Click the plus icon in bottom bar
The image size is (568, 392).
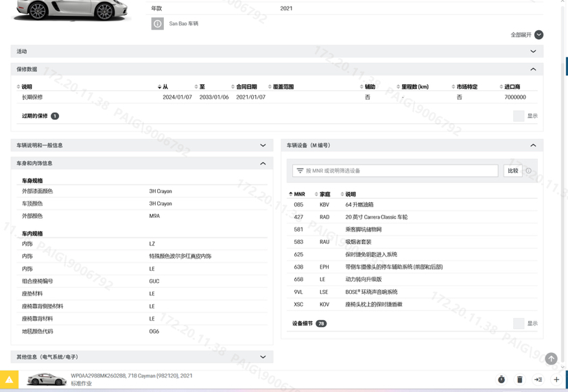(x=556, y=380)
